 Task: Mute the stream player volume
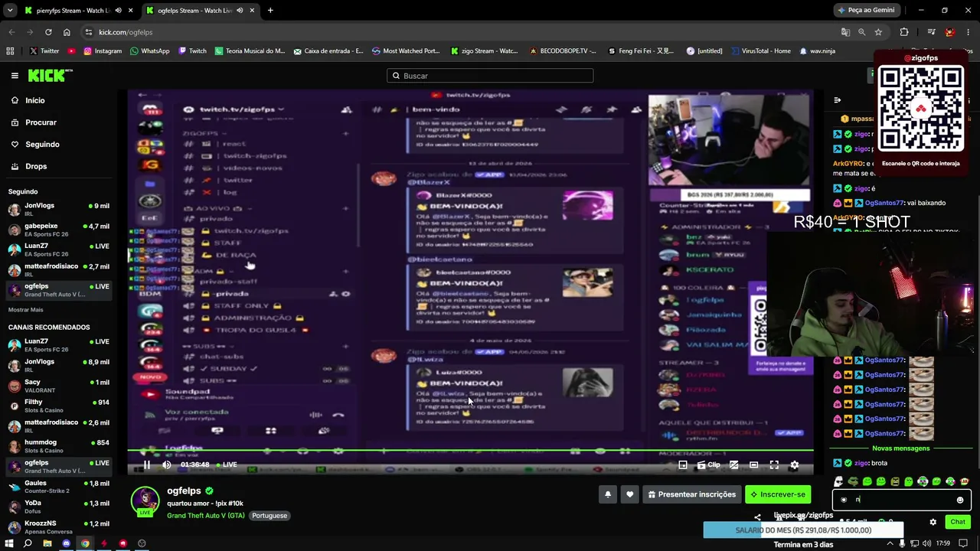(167, 465)
